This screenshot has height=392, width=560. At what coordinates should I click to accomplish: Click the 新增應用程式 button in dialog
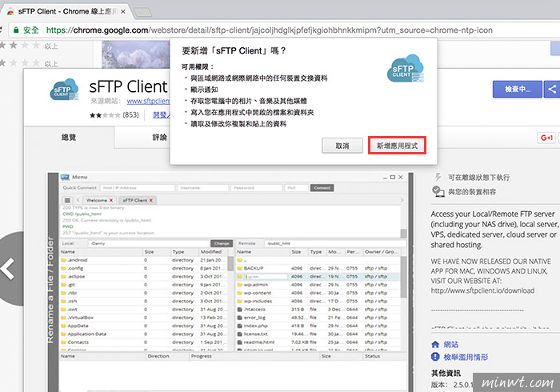point(397,146)
